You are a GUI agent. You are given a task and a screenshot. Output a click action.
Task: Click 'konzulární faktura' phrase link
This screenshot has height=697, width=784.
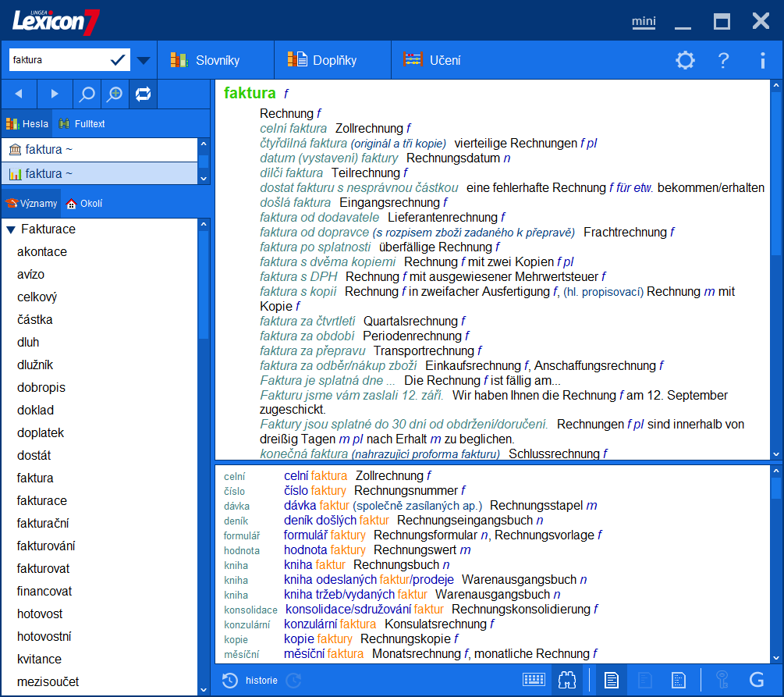[330, 624]
